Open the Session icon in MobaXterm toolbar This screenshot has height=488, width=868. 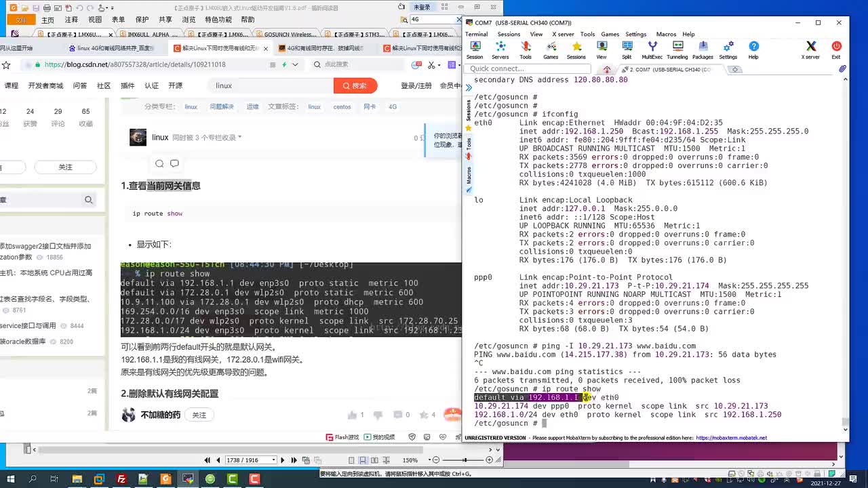coord(475,49)
